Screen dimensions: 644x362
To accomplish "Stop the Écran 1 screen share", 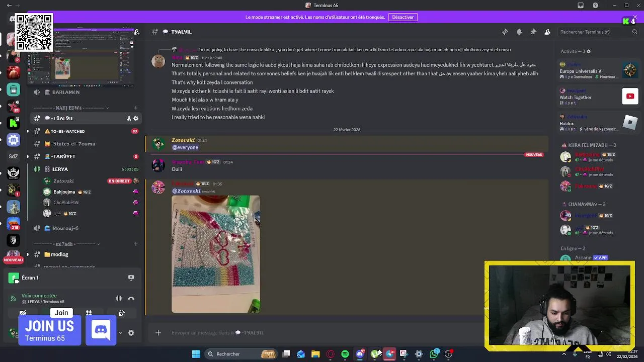I will [131, 278].
